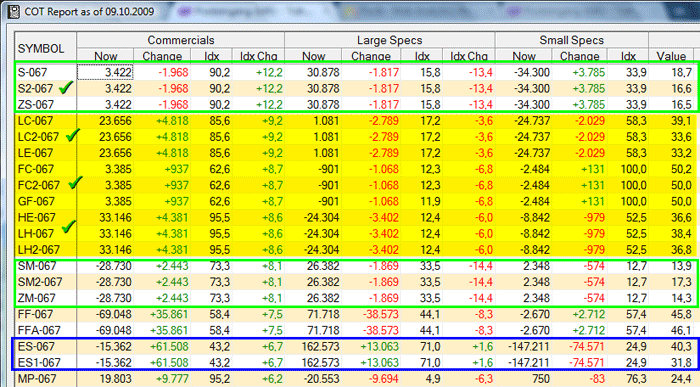This screenshot has height=387, width=700.
Task: Click Commercials Change +35.861 in FF-067 row
Action: [x=162, y=314]
